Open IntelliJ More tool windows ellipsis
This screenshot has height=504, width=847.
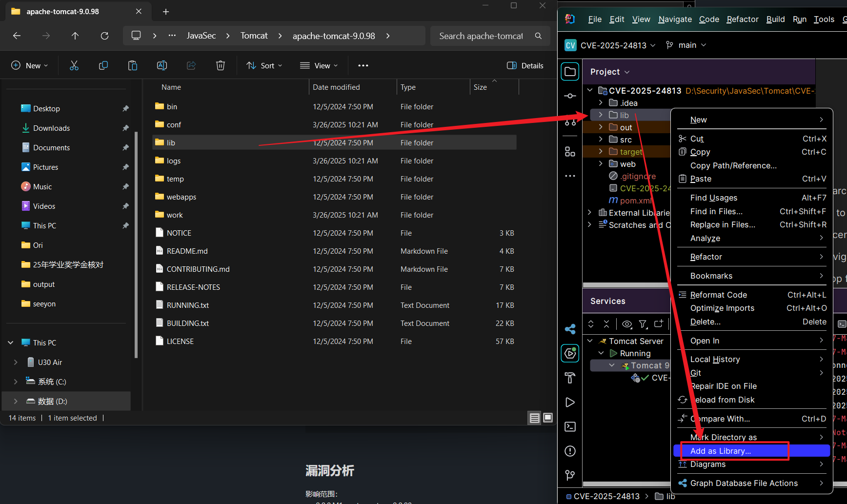[x=570, y=176]
